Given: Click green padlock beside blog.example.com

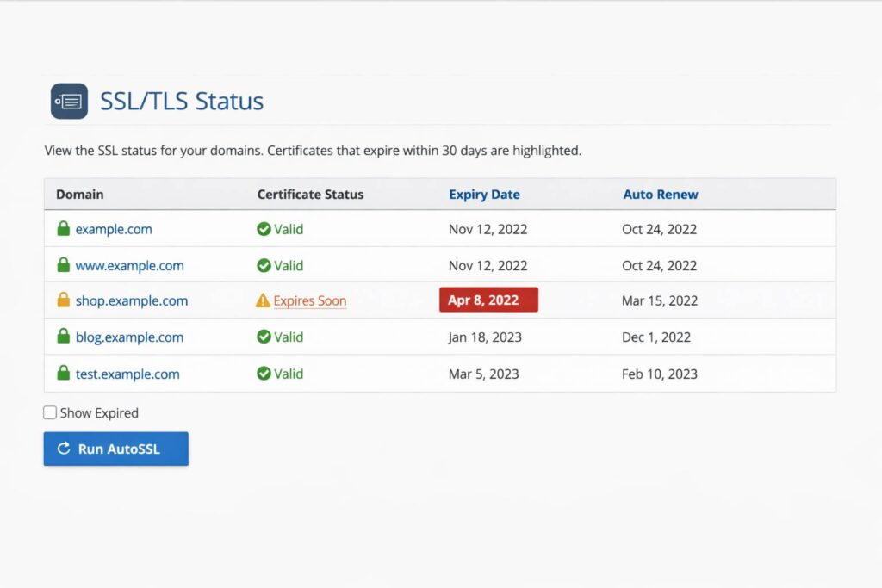Looking at the screenshot, I should [x=63, y=337].
